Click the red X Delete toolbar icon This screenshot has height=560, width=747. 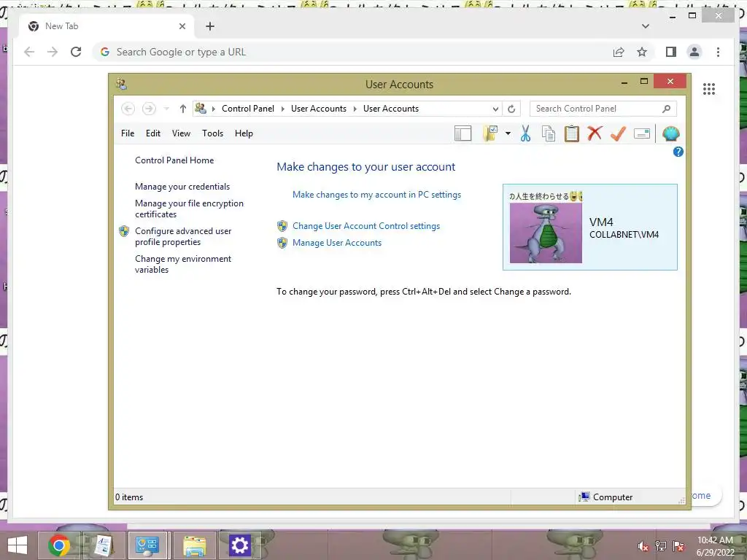tap(595, 133)
